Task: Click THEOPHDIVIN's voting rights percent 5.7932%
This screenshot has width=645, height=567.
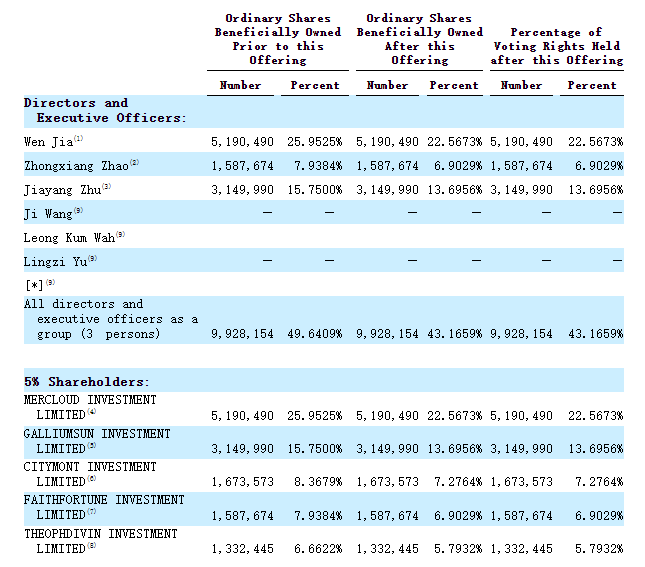Action: 599,549
